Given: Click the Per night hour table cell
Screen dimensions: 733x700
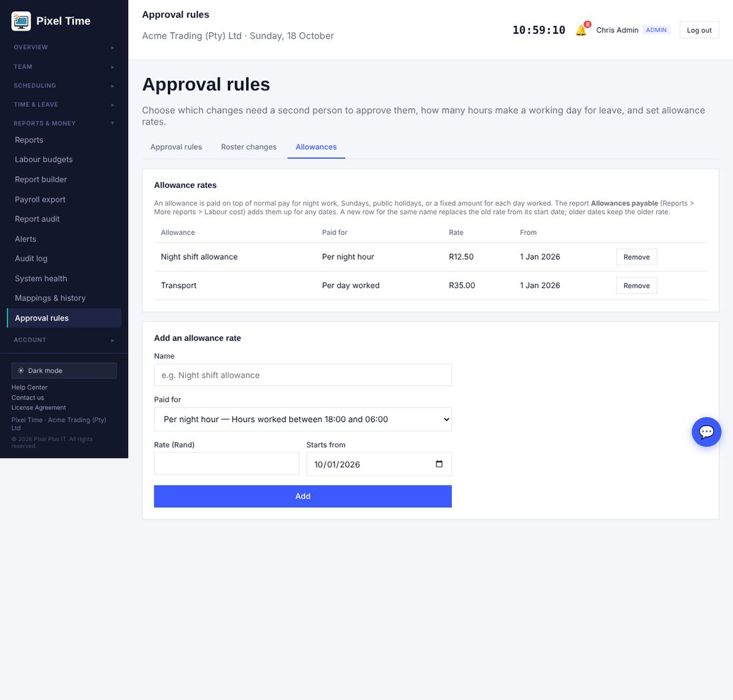Looking at the screenshot, I should click(x=348, y=257).
